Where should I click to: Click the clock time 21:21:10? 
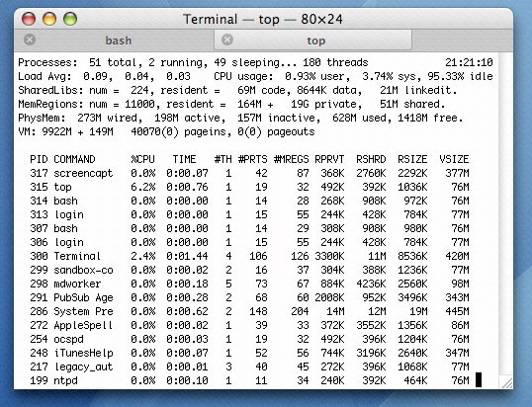point(469,62)
